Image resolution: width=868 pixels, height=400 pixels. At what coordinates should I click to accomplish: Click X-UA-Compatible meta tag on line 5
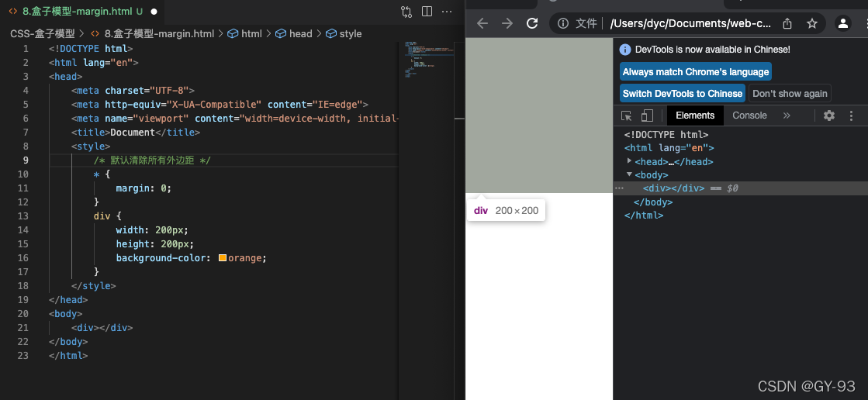pyautogui.click(x=220, y=105)
